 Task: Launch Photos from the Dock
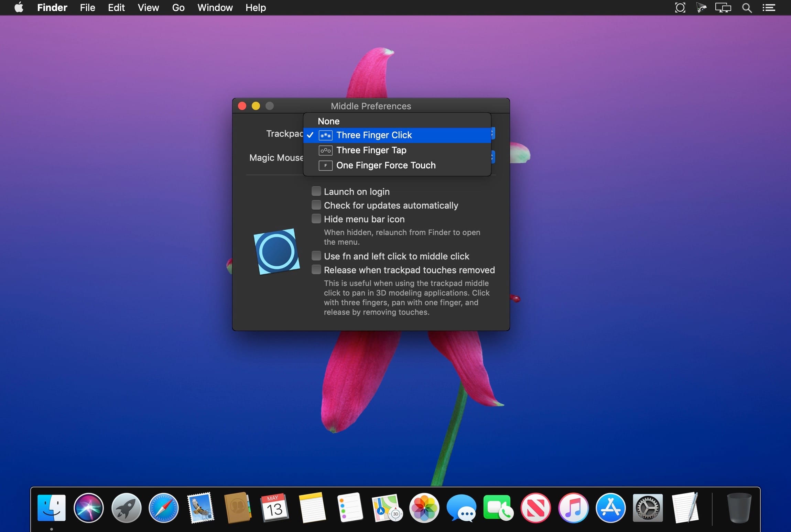(424, 508)
